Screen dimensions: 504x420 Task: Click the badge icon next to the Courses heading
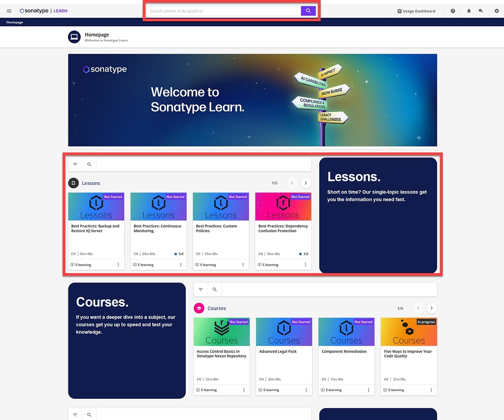pyautogui.click(x=200, y=308)
